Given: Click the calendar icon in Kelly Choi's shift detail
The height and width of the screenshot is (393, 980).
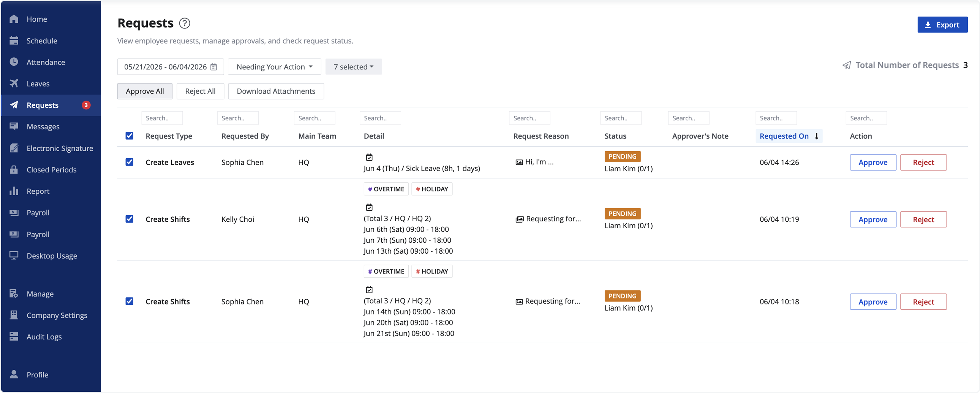Looking at the screenshot, I should click(369, 207).
